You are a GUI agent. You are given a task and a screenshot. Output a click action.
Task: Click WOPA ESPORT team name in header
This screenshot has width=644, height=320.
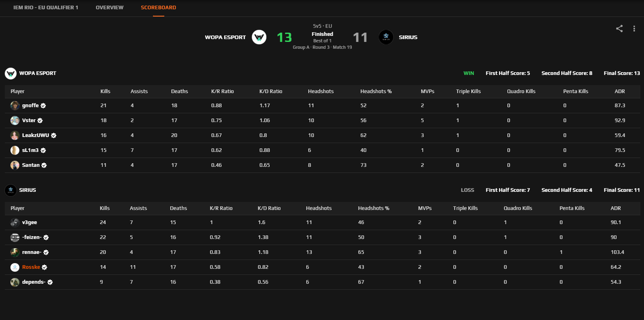click(225, 37)
